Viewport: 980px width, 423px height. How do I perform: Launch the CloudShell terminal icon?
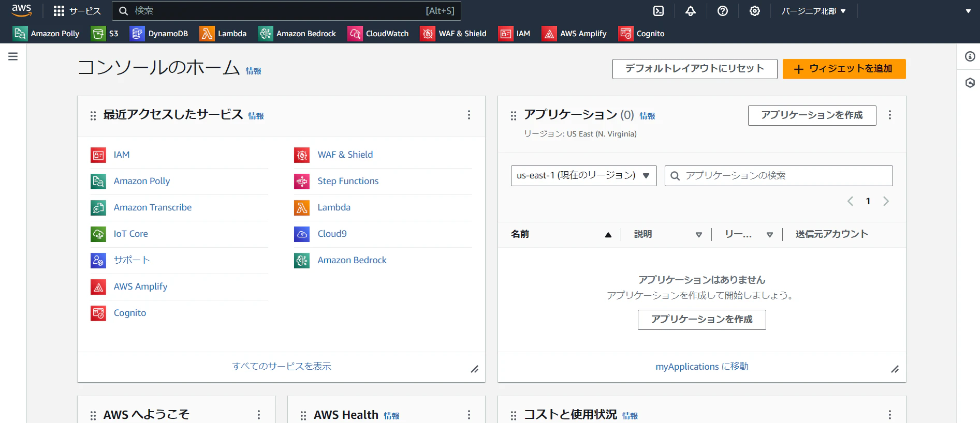[659, 11]
